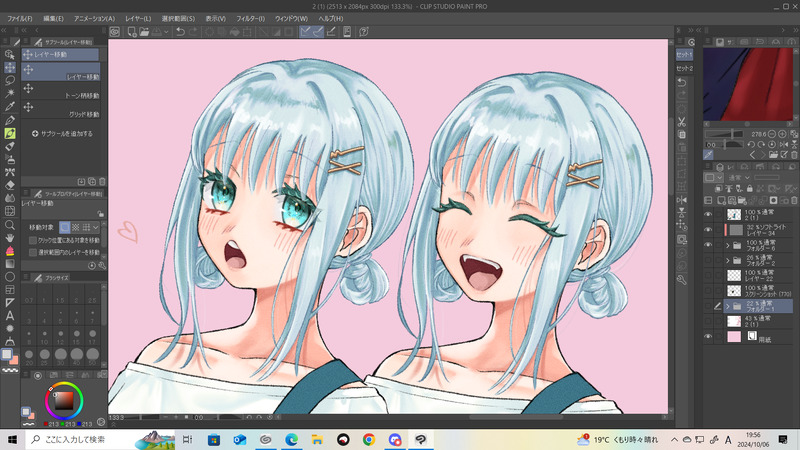The image size is (800, 450).
Task: Enable クリック位置にある対象を移動 checkbox
Action: [34, 240]
